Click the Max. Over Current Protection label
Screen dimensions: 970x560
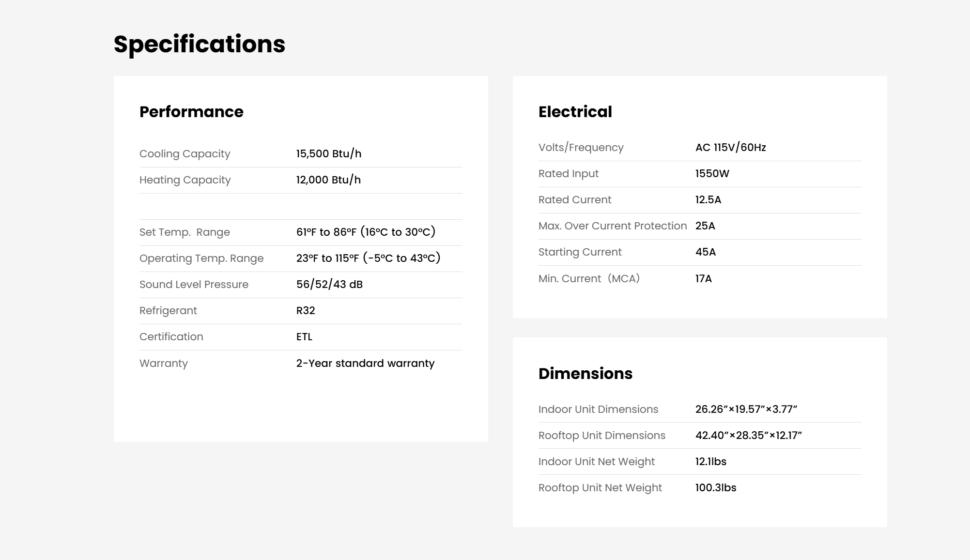(613, 226)
